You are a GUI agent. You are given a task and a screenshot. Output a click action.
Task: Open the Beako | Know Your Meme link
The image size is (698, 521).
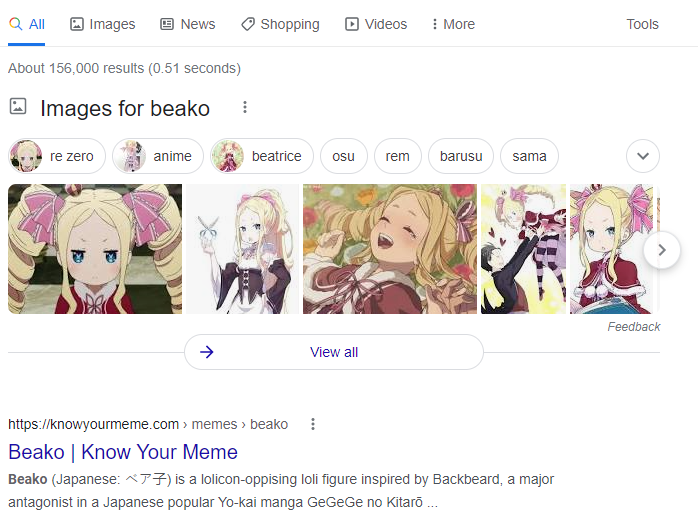[123, 452]
